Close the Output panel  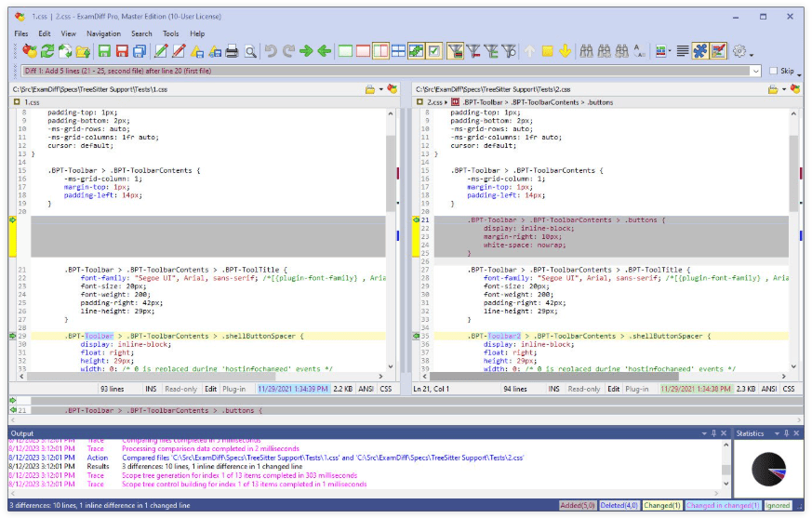(724, 433)
